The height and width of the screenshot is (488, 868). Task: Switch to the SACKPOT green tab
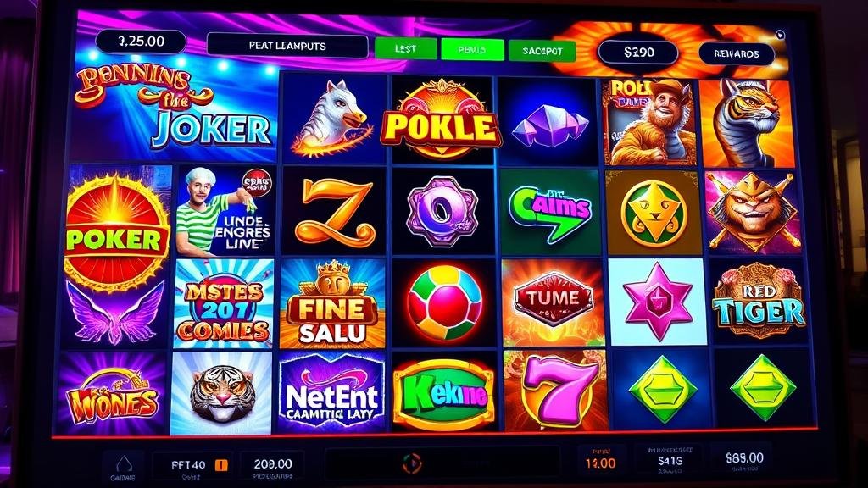tap(542, 51)
